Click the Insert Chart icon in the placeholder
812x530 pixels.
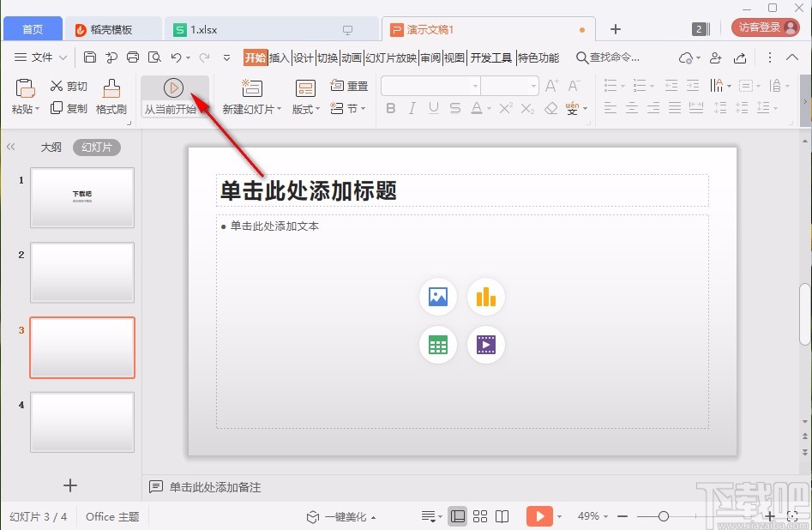pyautogui.click(x=486, y=297)
